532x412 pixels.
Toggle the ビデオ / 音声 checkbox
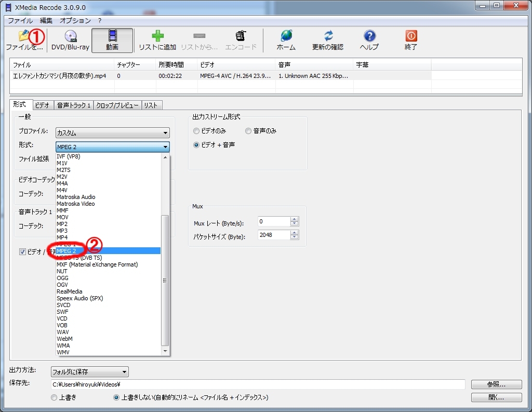23,252
